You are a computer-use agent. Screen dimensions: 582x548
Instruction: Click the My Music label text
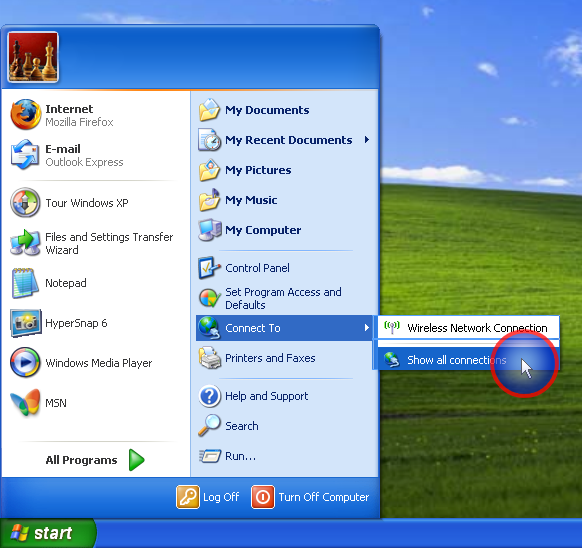[251, 200]
